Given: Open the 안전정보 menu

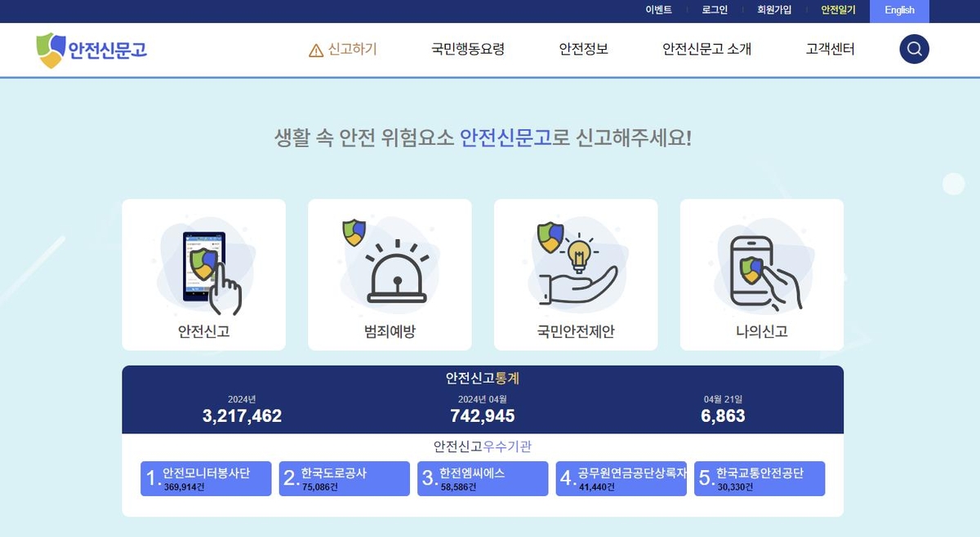Looking at the screenshot, I should tap(584, 49).
